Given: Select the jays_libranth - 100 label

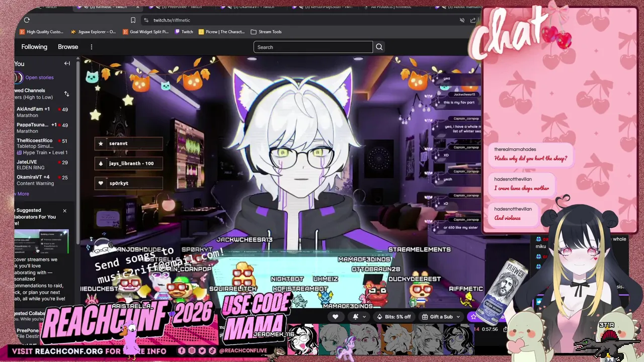Looking at the screenshot, I should 129,163.
